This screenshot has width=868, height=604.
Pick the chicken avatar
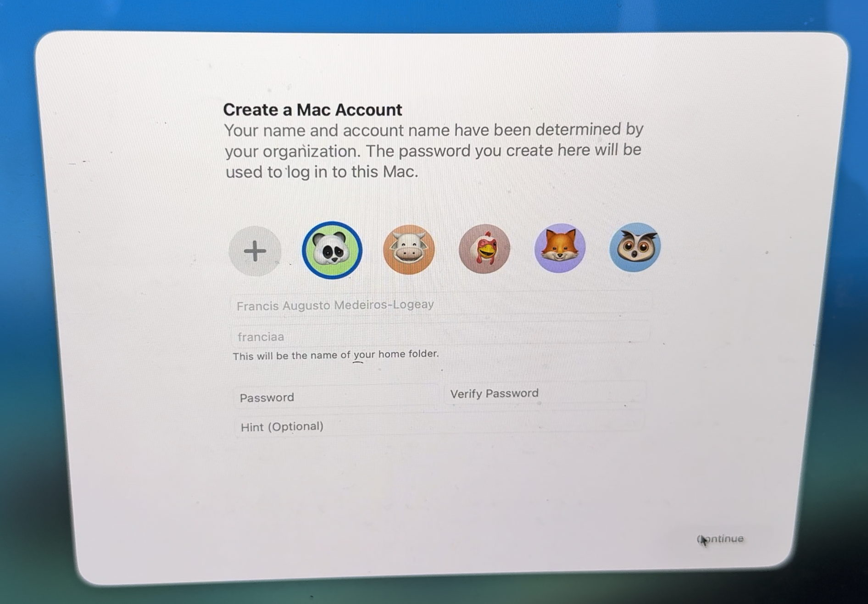coord(484,249)
